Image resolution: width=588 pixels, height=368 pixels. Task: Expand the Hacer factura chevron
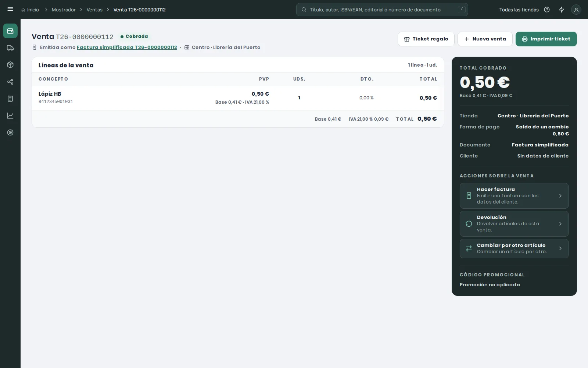[x=560, y=196]
